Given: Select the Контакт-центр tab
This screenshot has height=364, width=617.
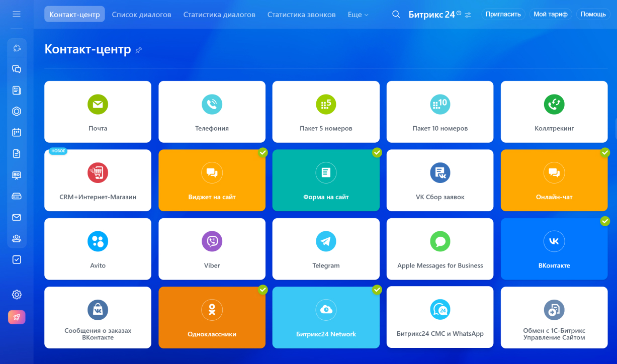Looking at the screenshot, I should tap(74, 14).
